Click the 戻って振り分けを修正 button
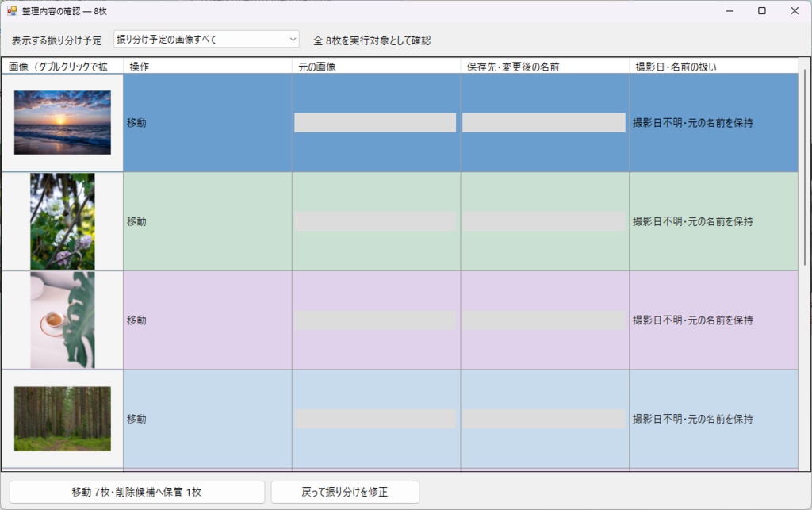The width and height of the screenshot is (812, 510). (x=345, y=492)
